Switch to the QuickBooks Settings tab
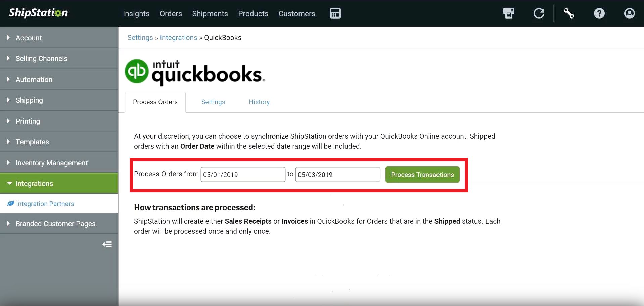 [213, 102]
